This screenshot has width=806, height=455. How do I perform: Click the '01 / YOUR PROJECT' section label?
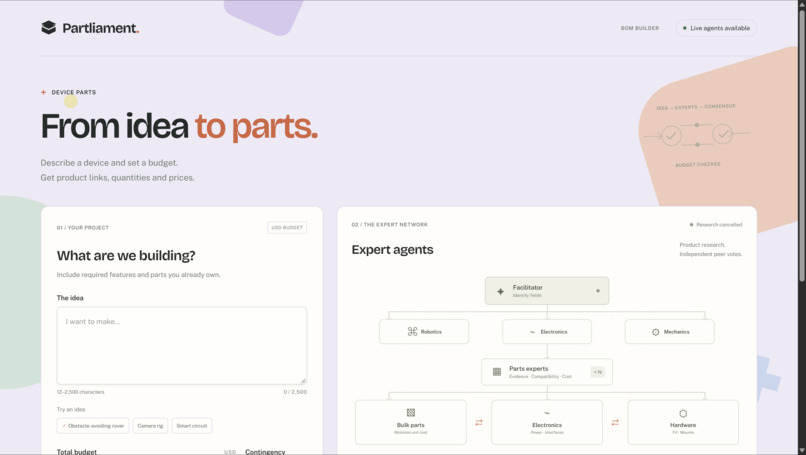[83, 228]
